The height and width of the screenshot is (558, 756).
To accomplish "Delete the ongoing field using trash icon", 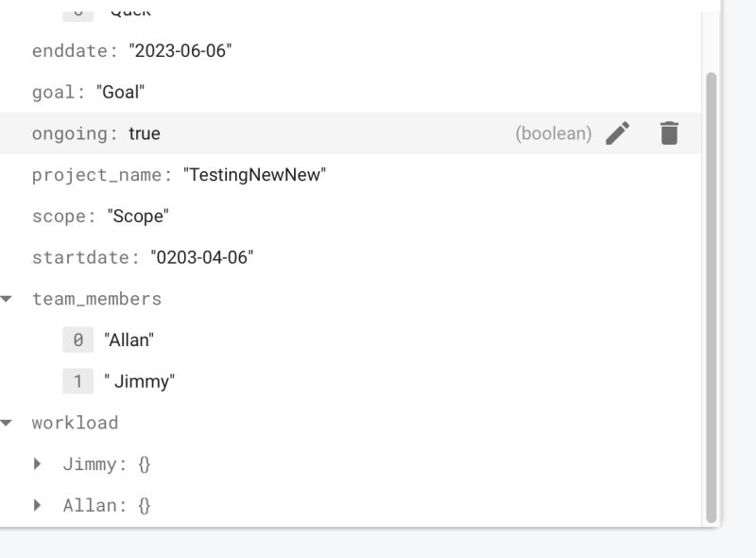I will tap(670, 134).
